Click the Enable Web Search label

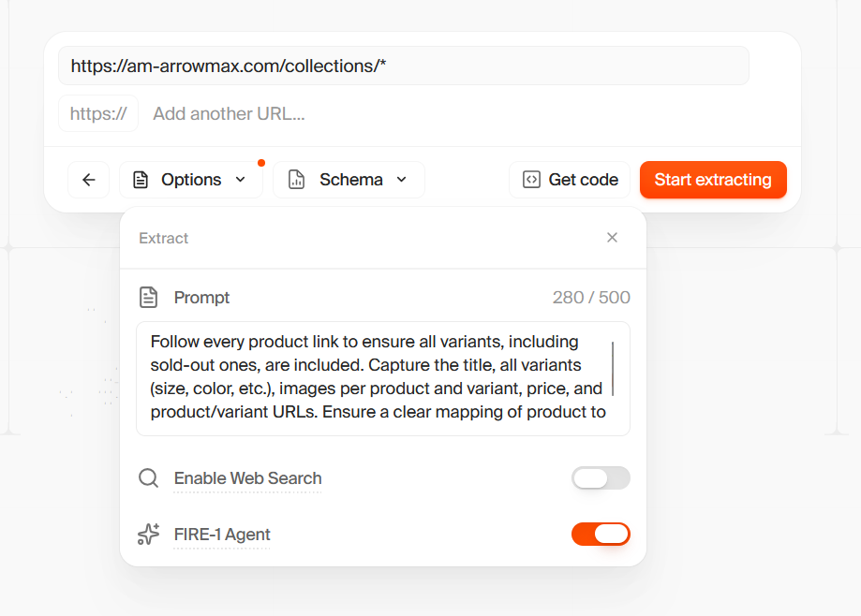[247, 478]
